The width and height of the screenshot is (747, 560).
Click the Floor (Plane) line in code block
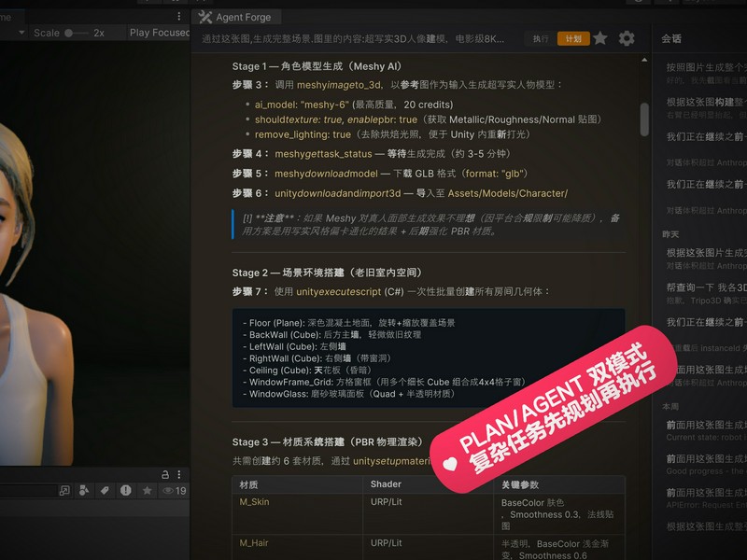(x=348, y=323)
